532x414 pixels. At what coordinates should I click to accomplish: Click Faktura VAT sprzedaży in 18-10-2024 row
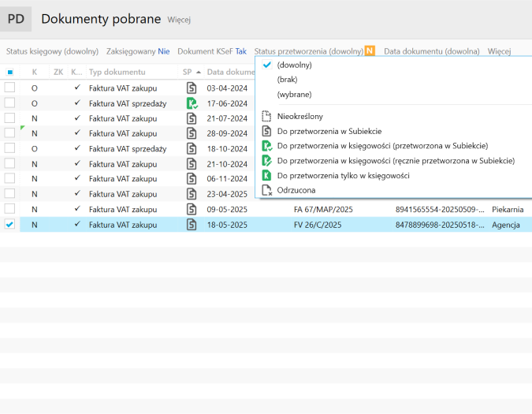tap(128, 149)
